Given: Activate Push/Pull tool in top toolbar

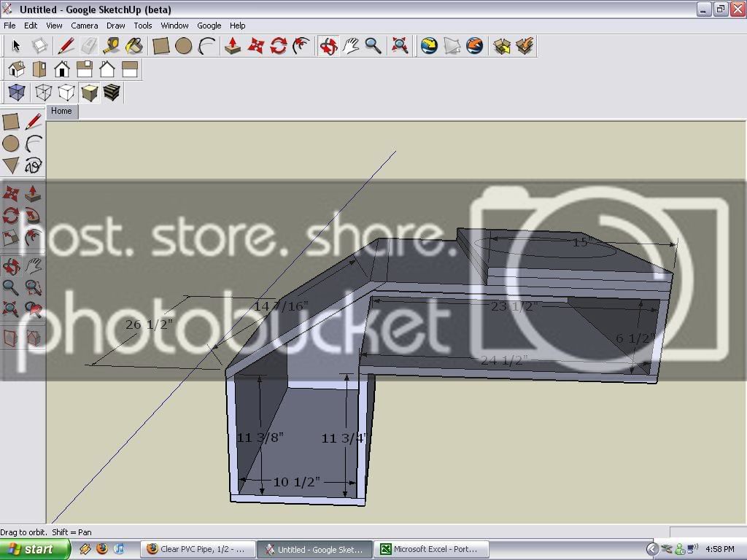Looking at the screenshot, I should pos(233,46).
